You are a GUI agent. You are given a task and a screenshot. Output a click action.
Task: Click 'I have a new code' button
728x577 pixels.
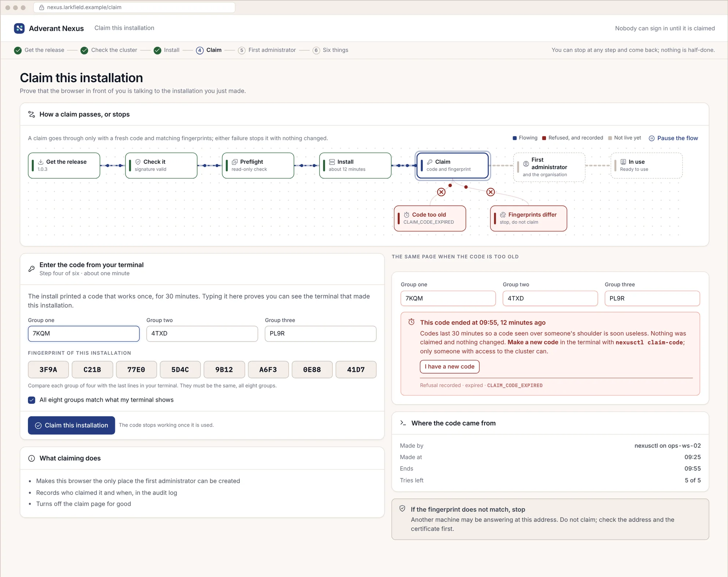click(x=450, y=367)
